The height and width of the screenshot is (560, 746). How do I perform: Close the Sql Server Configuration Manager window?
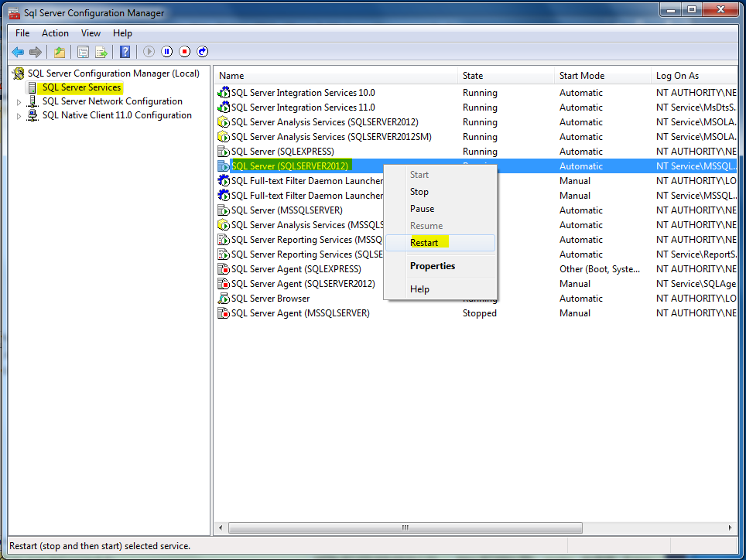click(x=720, y=10)
